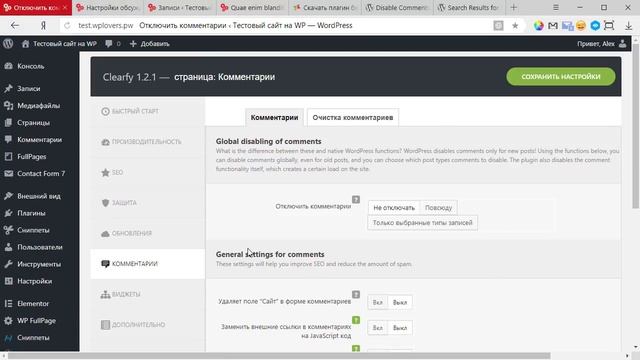
Task: Click the Yandex 'Я' home button
Action: 43,25
